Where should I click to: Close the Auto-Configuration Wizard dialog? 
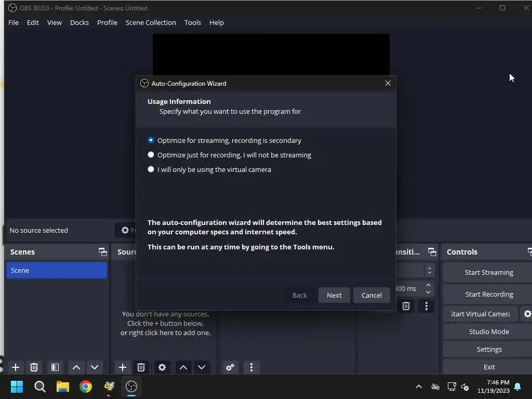388,83
